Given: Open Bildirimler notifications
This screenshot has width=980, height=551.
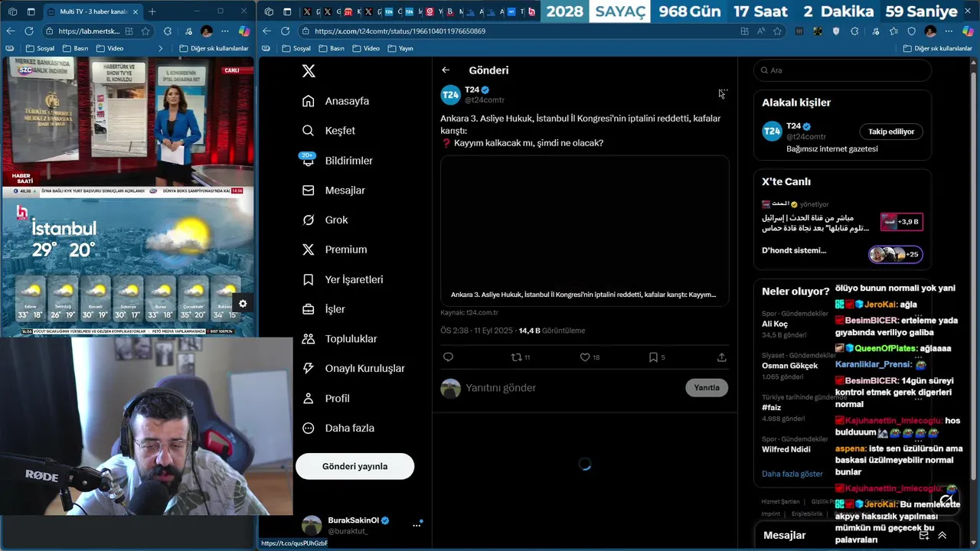Looking at the screenshot, I should pos(338,161).
